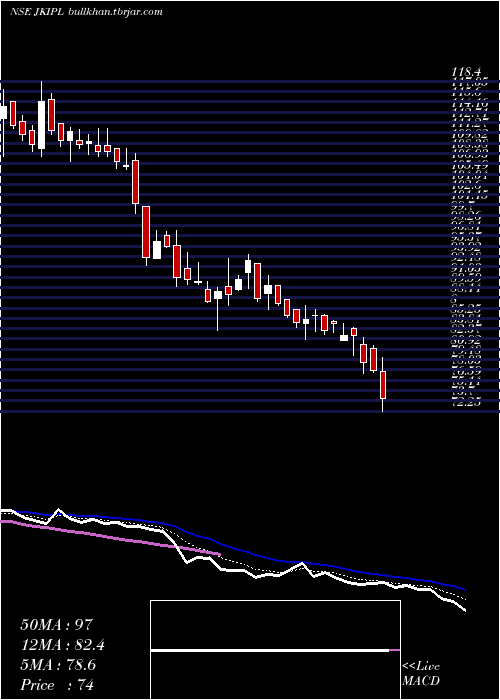Click the lowest red candlestick at chart end
The width and height of the screenshot is (500, 700).
coord(383,384)
